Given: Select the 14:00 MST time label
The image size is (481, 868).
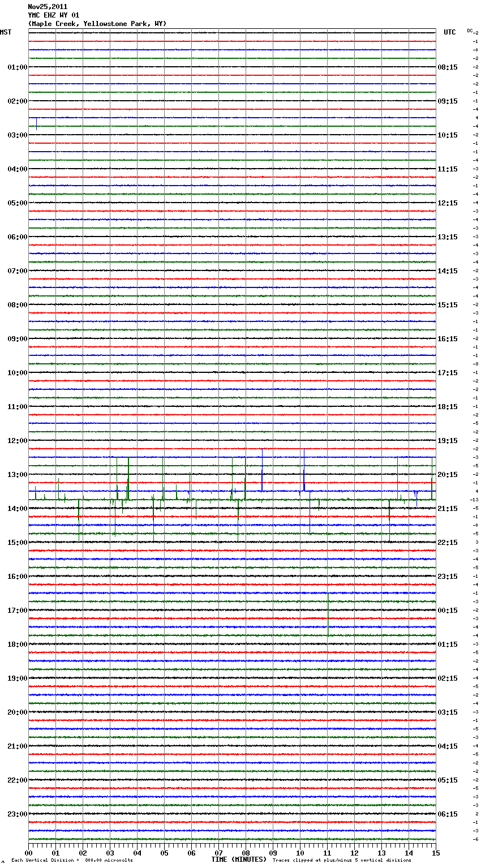Looking at the screenshot, I should click(x=17, y=509).
